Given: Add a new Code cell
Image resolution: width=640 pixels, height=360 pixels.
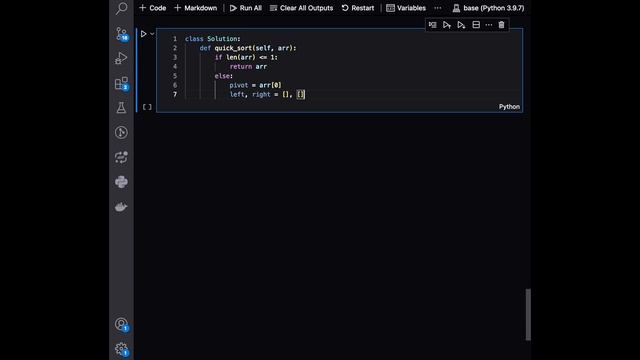Looking at the screenshot, I should (153, 8).
